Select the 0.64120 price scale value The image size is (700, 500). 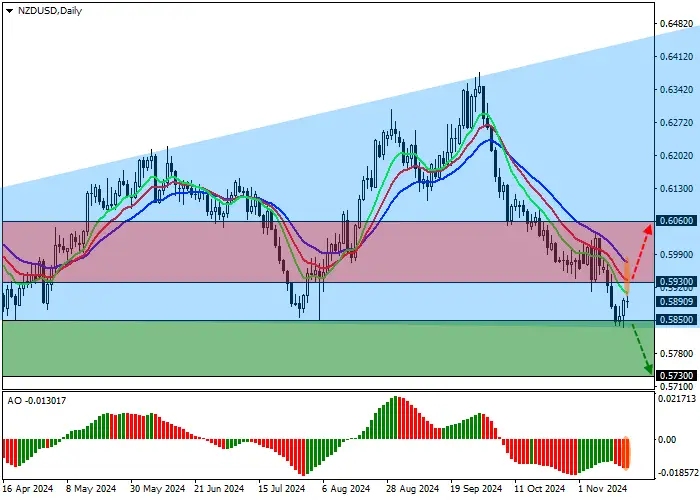[676, 57]
